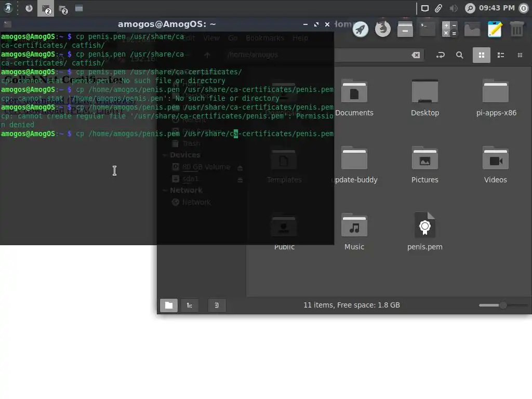Click the zoom slider in the file manager status bar
This screenshot has width=532, height=399.
(503, 305)
